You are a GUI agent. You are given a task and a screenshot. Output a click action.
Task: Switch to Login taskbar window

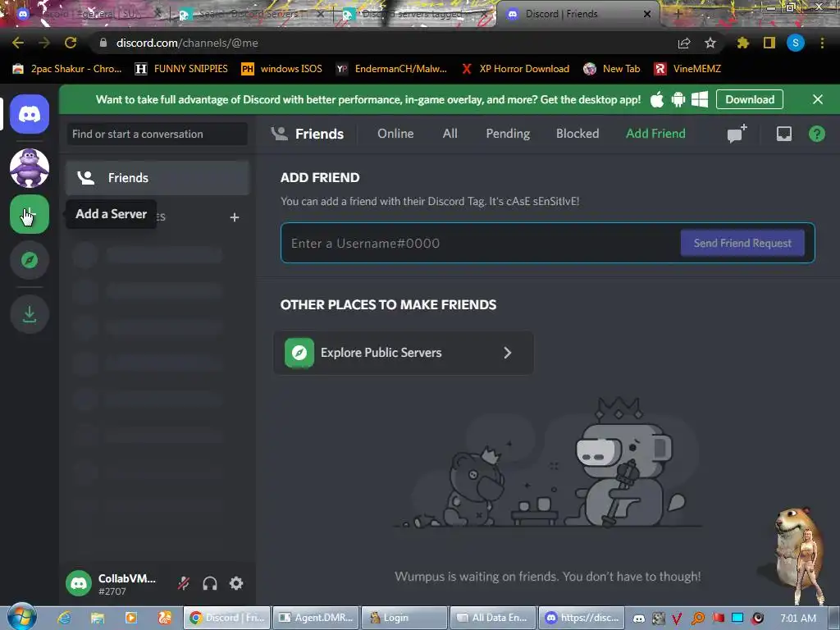404,618
